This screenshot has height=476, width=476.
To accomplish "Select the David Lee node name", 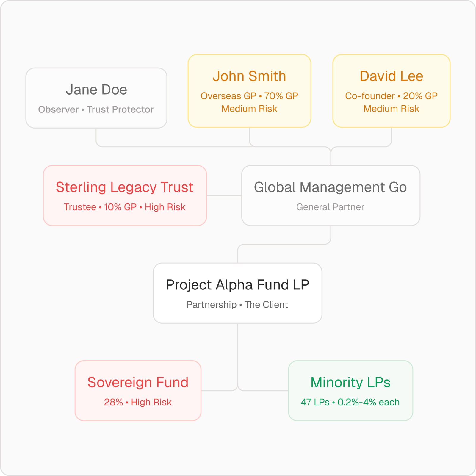I will pyautogui.click(x=391, y=76).
